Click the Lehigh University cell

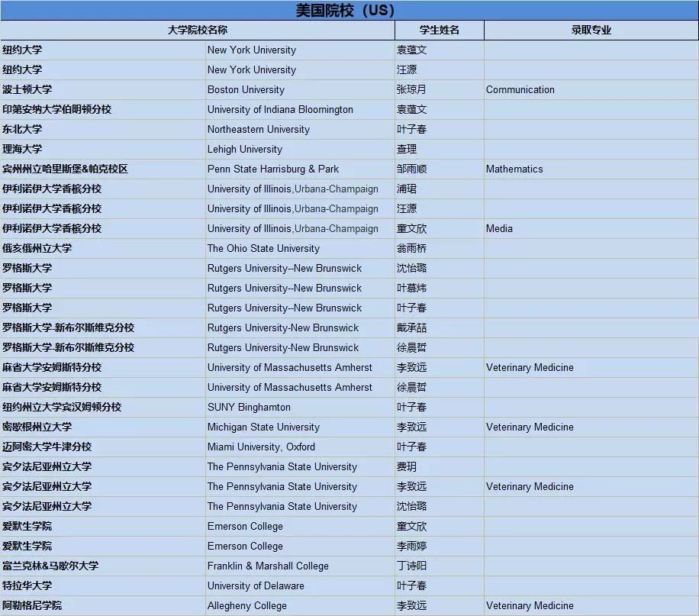pos(300,149)
